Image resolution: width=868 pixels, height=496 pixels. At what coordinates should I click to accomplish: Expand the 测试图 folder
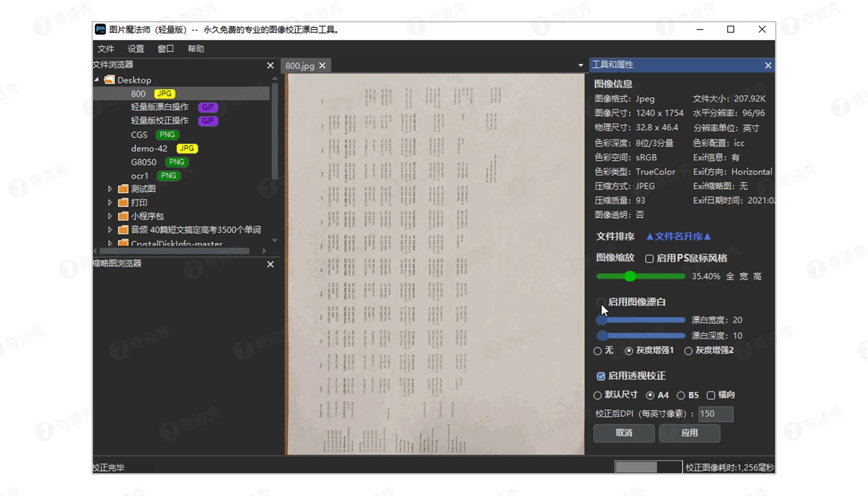110,188
